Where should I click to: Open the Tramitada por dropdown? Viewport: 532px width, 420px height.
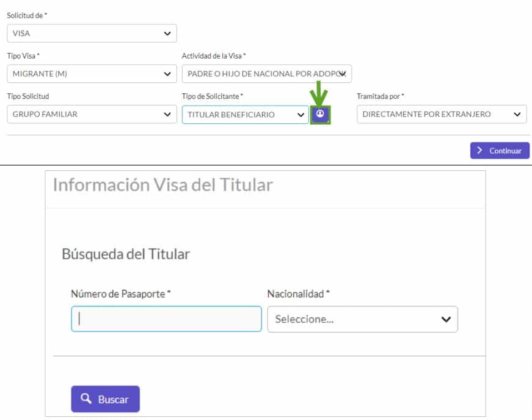coord(440,114)
